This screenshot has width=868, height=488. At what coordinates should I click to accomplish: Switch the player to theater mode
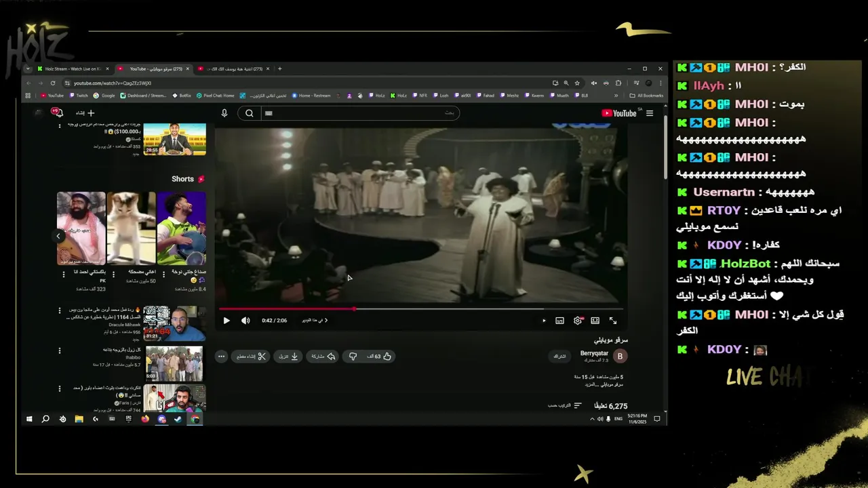click(595, 321)
